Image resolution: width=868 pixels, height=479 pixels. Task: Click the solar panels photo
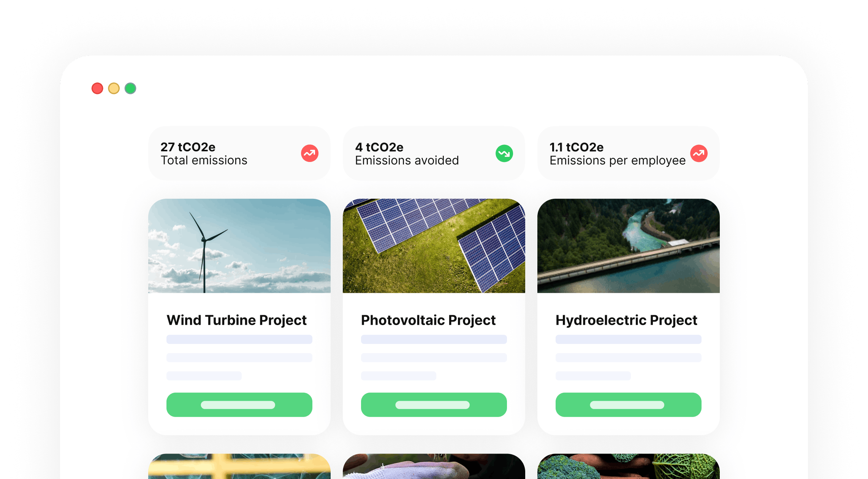[x=434, y=246]
